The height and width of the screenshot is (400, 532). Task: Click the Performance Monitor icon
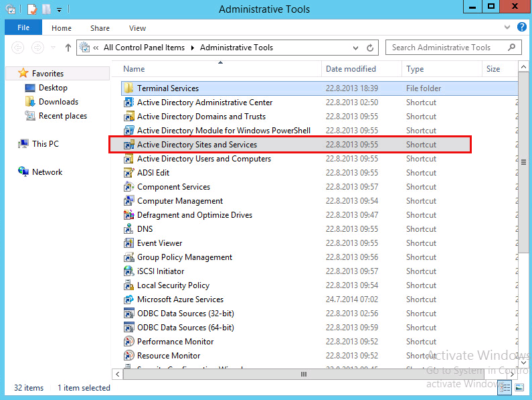(128, 342)
